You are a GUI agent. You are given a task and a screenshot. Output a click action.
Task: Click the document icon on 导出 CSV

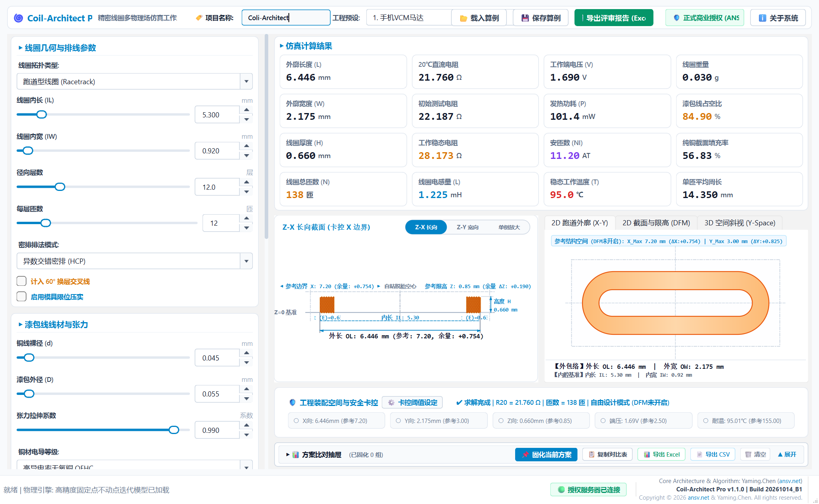[x=700, y=455]
